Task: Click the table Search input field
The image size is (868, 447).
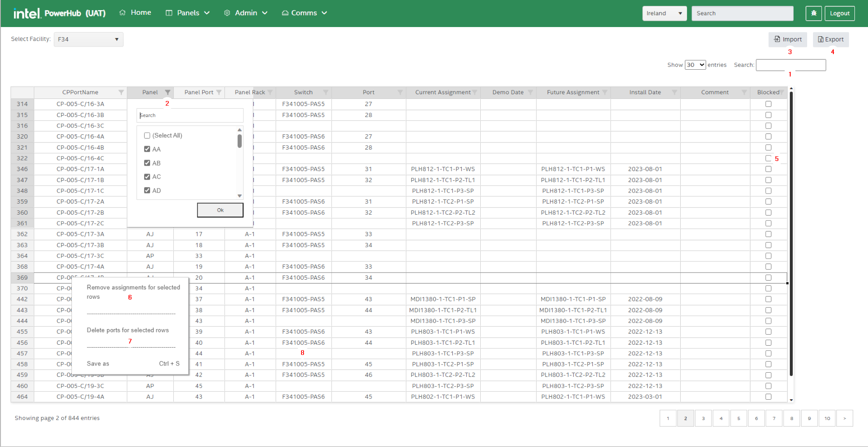Action: 790,65
